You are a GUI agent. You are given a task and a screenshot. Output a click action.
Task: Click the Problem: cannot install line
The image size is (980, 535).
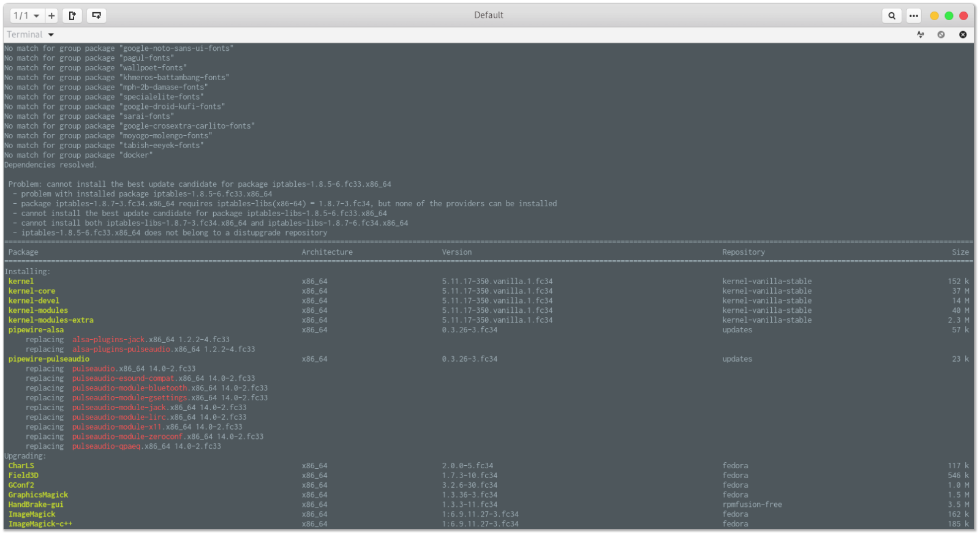tap(200, 184)
